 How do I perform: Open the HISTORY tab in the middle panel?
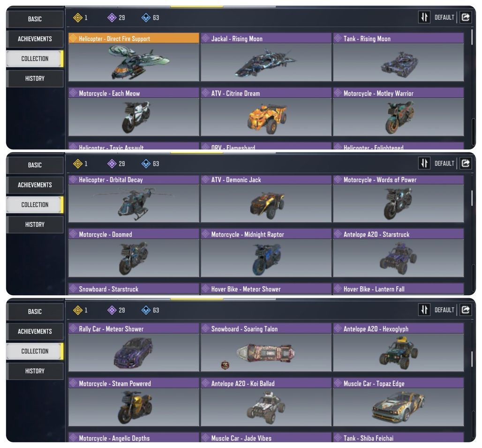(35, 224)
